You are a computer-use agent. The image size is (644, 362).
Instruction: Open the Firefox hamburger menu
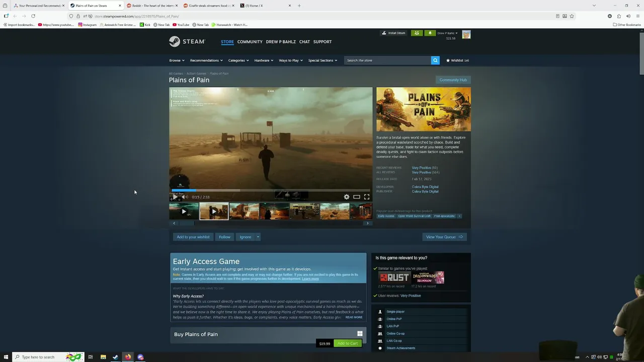(x=637, y=16)
